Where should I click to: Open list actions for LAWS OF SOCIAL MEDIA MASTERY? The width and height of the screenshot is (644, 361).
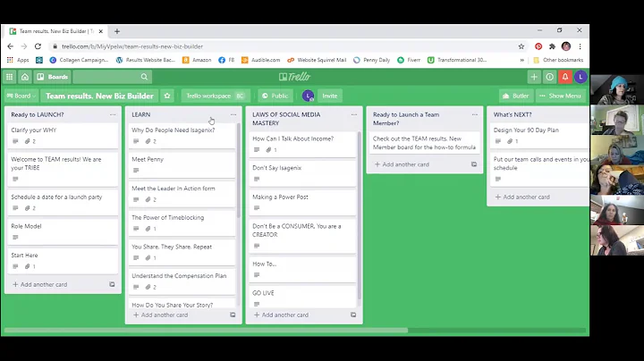pyautogui.click(x=354, y=115)
